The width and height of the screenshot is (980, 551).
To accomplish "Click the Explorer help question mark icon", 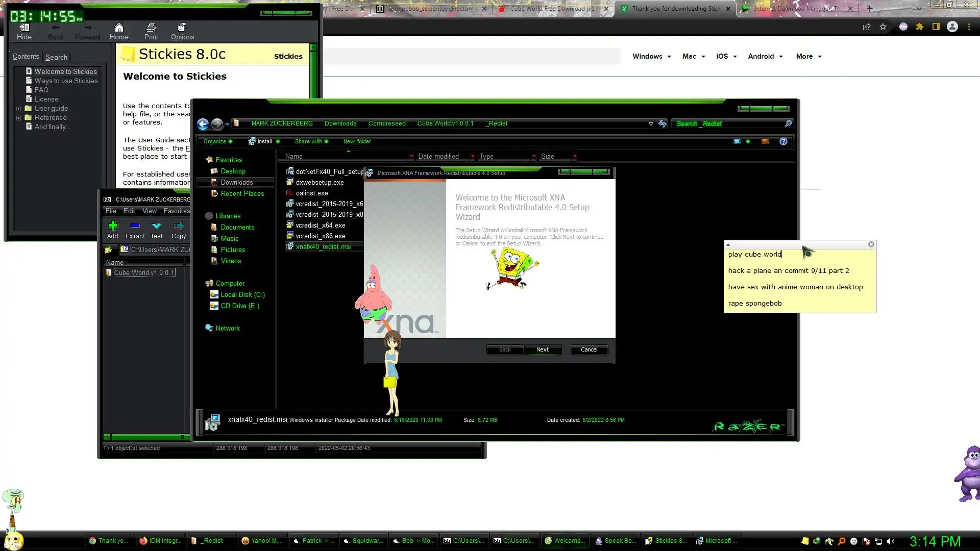I will [783, 141].
